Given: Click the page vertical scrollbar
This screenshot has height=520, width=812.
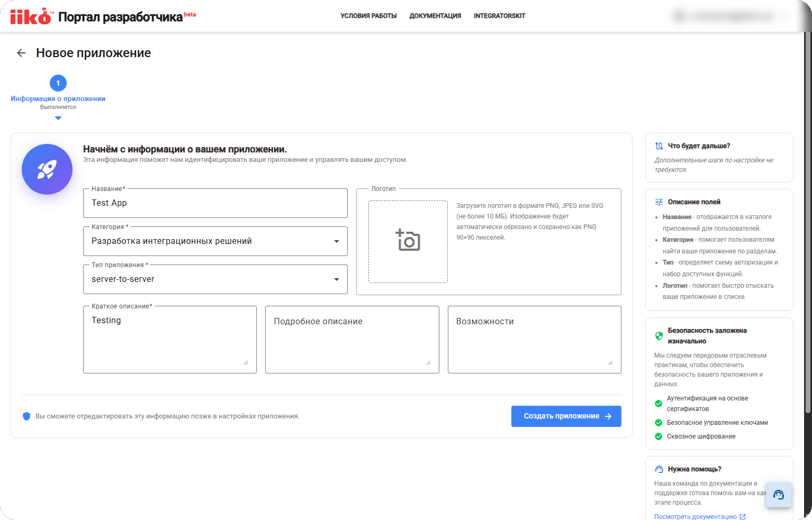Looking at the screenshot, I should tap(808, 222).
